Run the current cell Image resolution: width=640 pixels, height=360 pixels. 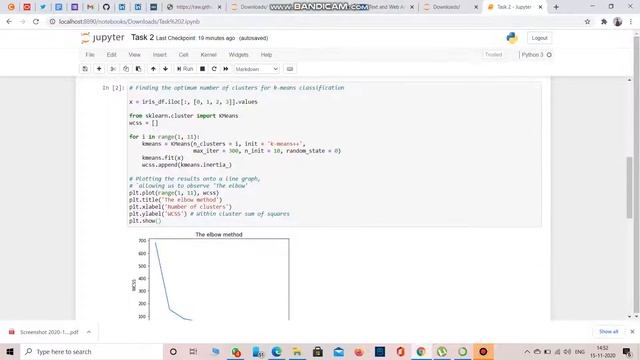pyautogui.click(x=185, y=69)
